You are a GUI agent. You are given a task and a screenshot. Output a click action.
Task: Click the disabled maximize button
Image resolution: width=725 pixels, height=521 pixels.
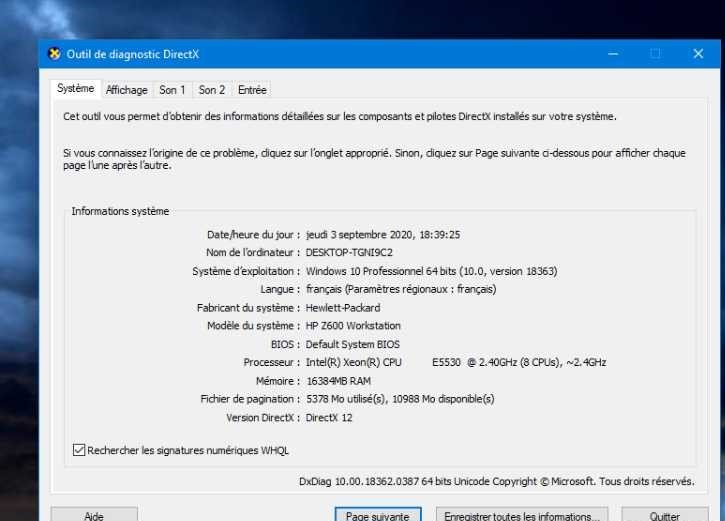coord(655,54)
